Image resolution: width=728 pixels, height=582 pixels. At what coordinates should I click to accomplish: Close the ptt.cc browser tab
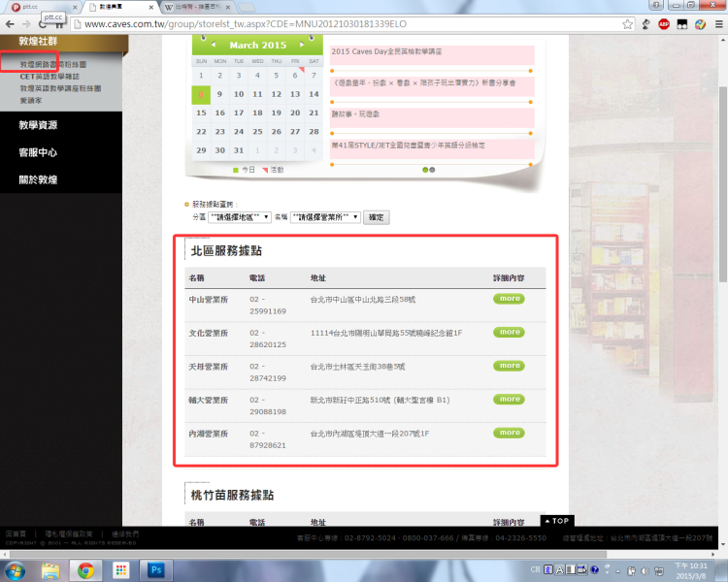pyautogui.click(x=75, y=8)
